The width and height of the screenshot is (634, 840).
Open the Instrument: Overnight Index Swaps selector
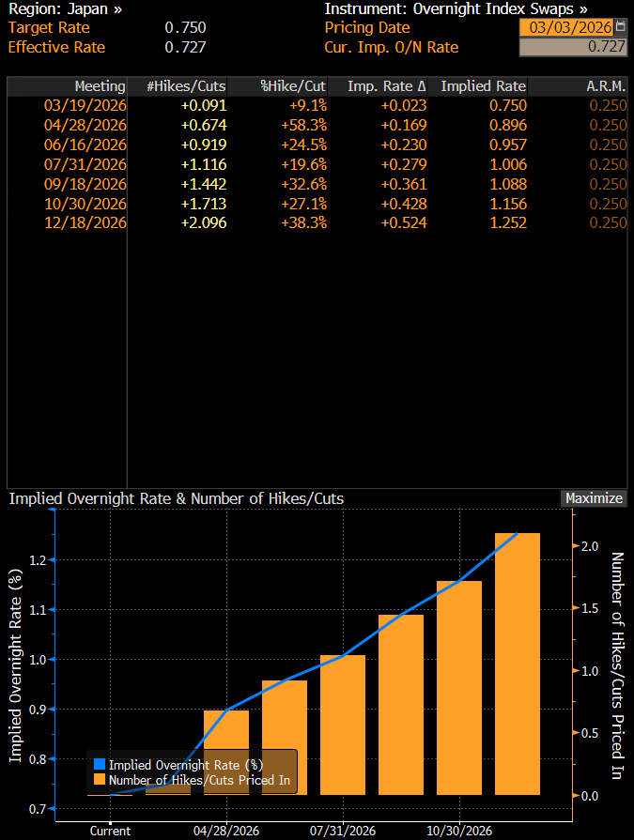click(x=456, y=8)
